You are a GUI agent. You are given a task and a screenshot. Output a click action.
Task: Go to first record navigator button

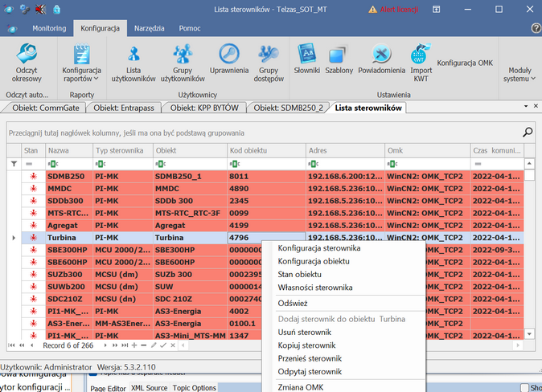coord(11,345)
